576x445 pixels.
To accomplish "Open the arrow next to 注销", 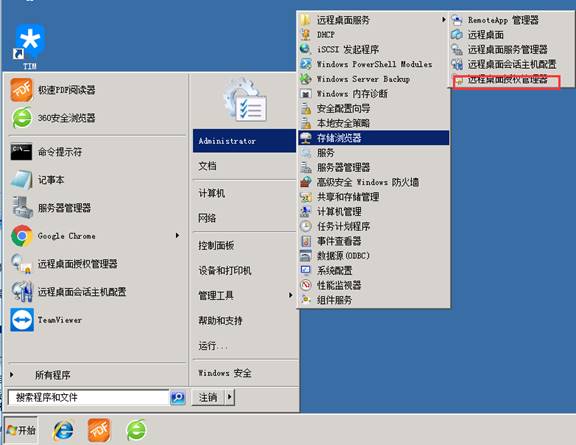I will point(230,397).
